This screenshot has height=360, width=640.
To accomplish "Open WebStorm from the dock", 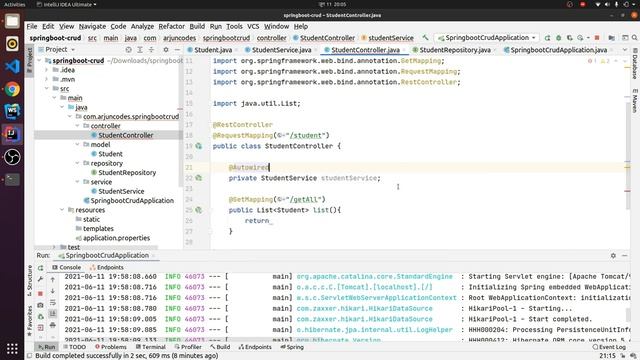I will pos(12,111).
